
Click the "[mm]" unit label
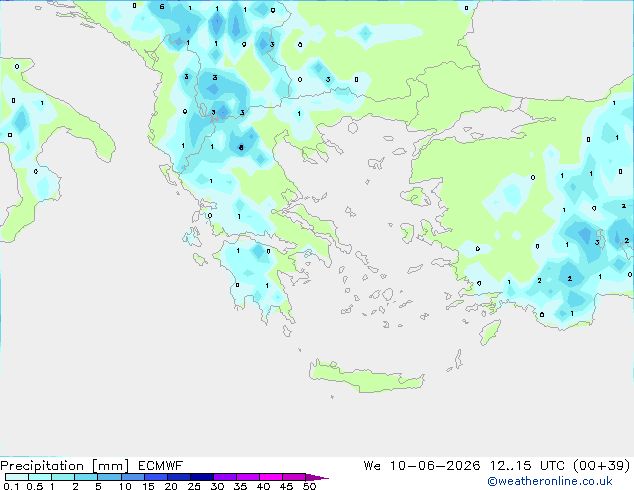click(110, 466)
